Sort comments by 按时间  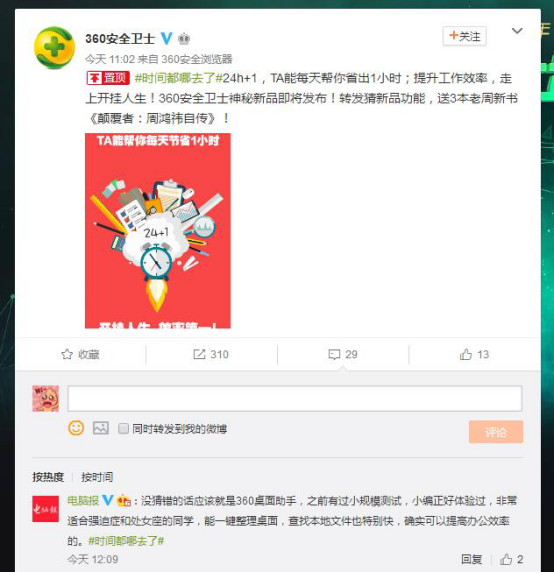97,477
